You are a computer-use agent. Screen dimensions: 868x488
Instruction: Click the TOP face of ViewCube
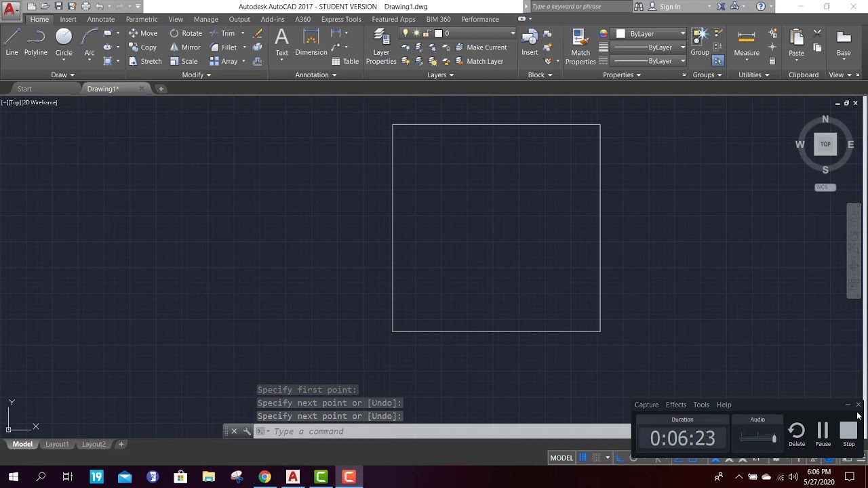click(x=825, y=144)
